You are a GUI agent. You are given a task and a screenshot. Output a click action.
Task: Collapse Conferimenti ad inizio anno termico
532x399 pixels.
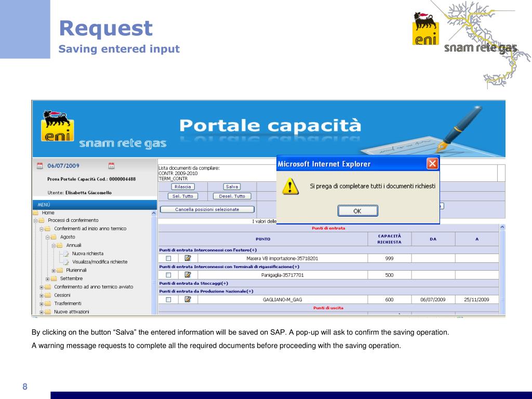tap(42, 229)
